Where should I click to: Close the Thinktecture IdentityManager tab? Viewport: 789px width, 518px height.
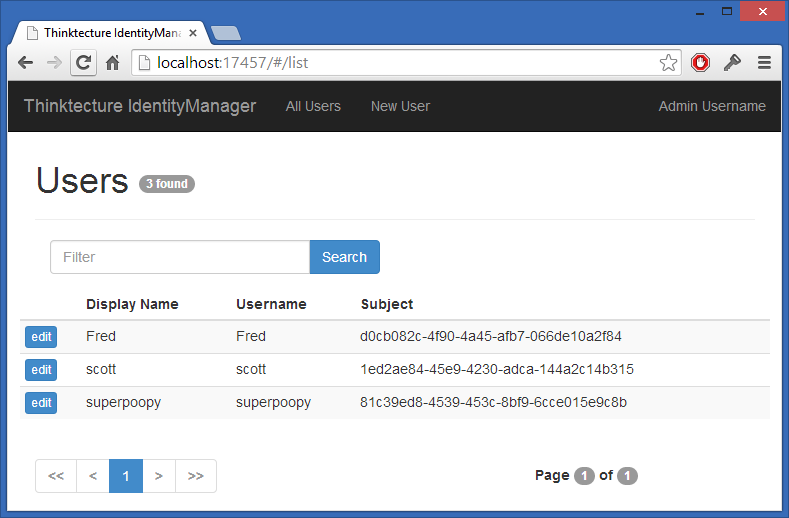click(193, 33)
